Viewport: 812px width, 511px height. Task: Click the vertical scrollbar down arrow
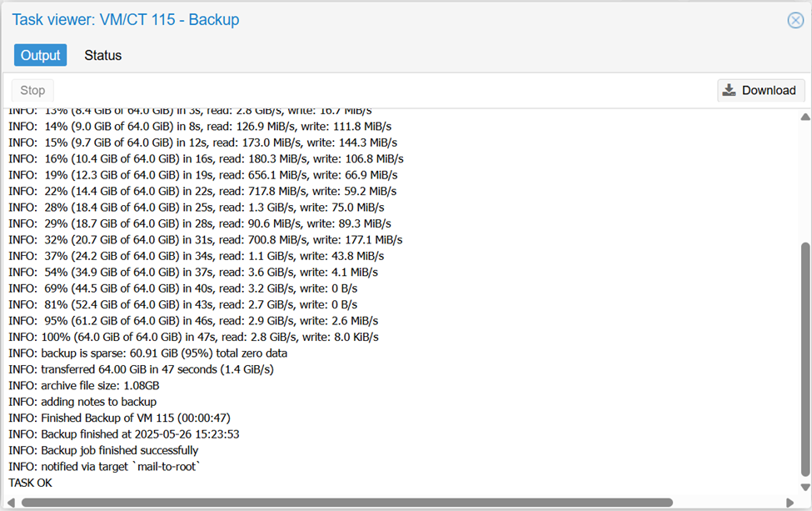pyautogui.click(x=805, y=488)
